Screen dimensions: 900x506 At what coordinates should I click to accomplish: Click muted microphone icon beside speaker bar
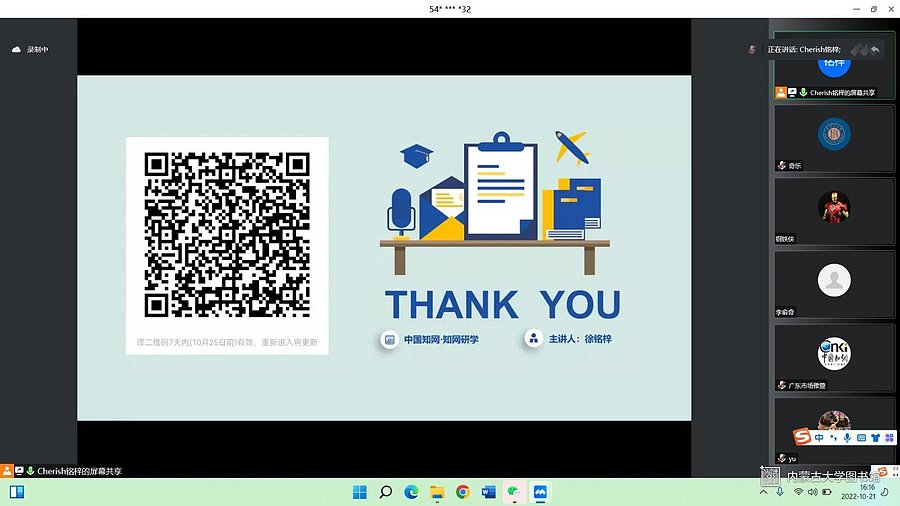pos(752,49)
